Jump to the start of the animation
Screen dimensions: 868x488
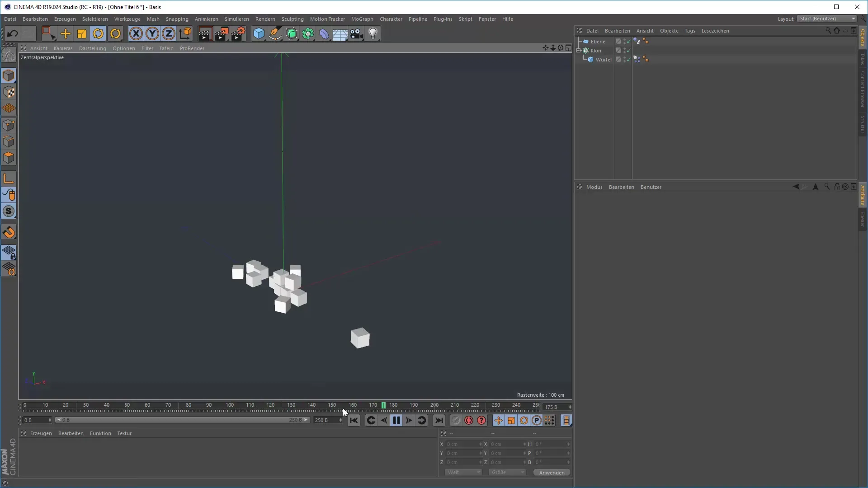click(x=354, y=421)
